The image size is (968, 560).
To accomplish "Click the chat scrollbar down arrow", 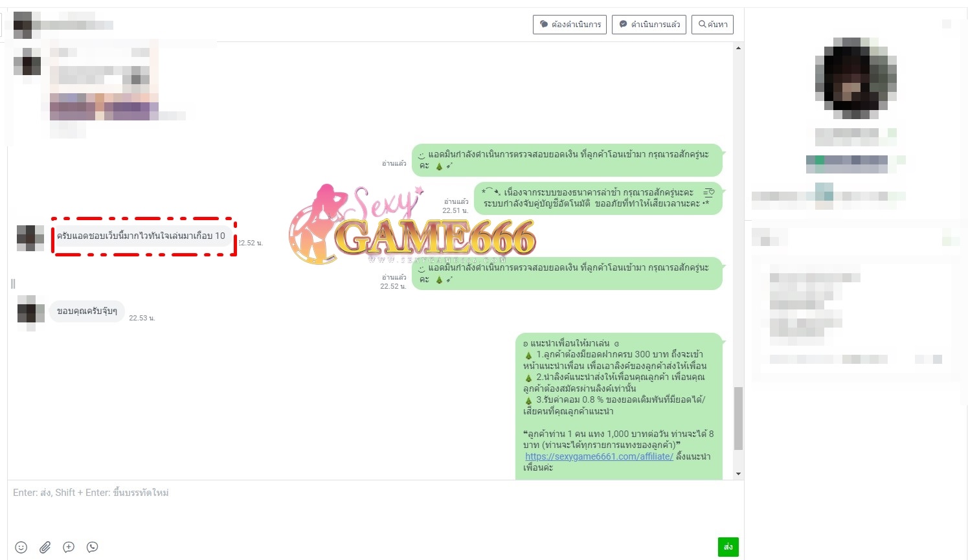I will 738,474.
